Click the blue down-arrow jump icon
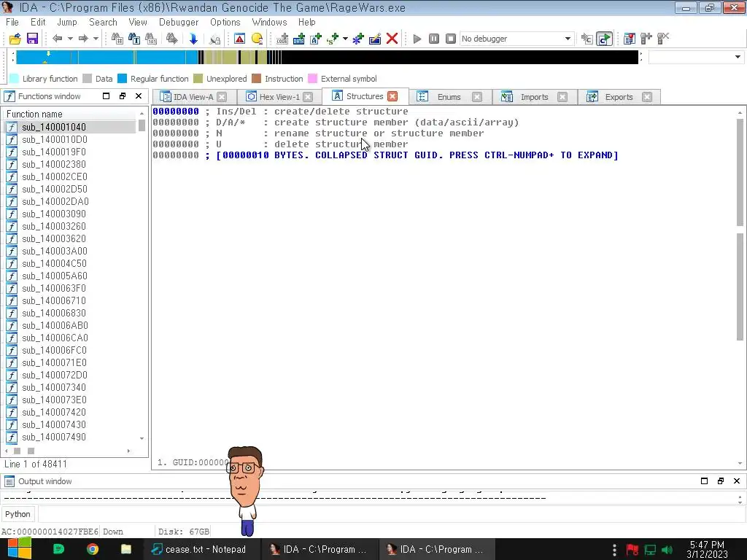This screenshot has height=560, width=747. (x=193, y=39)
